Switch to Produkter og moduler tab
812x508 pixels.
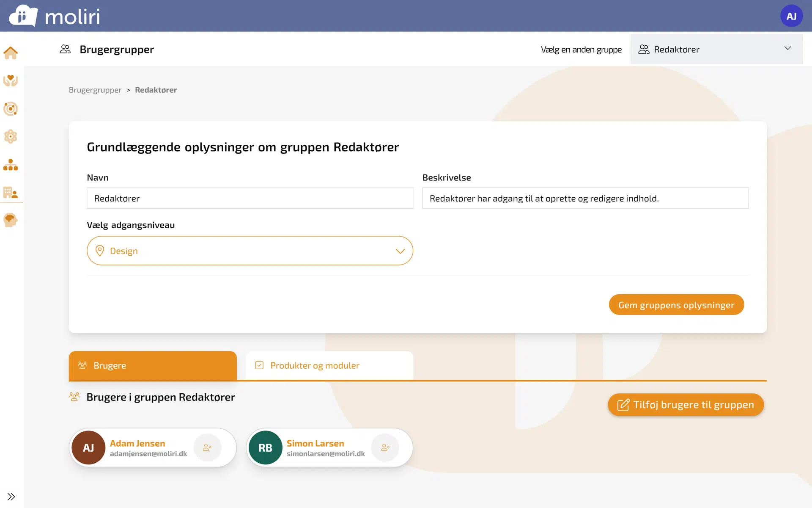pyautogui.click(x=329, y=365)
